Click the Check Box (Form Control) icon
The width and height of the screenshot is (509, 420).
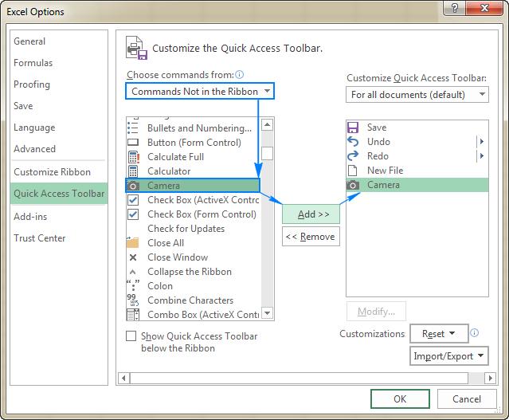pos(133,214)
